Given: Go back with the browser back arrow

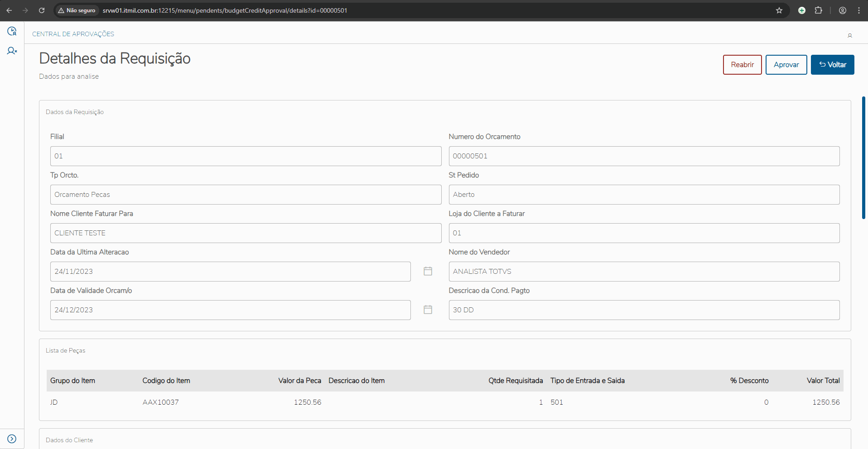Looking at the screenshot, I should click(x=9, y=10).
